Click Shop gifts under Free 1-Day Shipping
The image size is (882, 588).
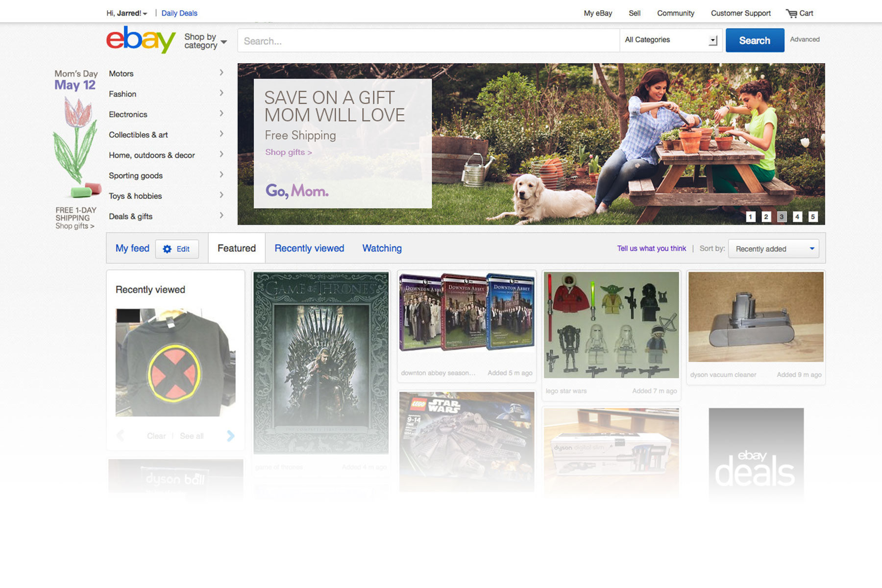[x=74, y=226]
